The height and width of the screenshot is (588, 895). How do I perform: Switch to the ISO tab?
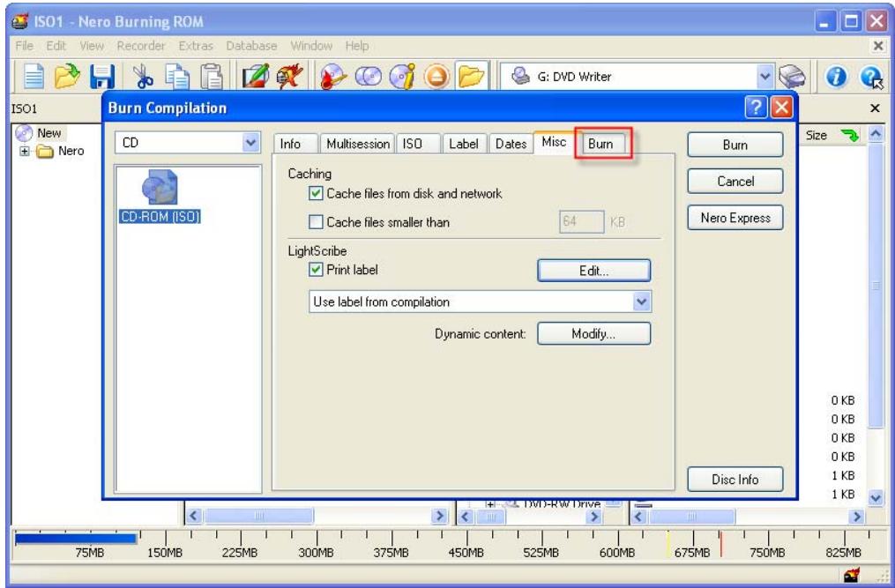pyautogui.click(x=418, y=144)
